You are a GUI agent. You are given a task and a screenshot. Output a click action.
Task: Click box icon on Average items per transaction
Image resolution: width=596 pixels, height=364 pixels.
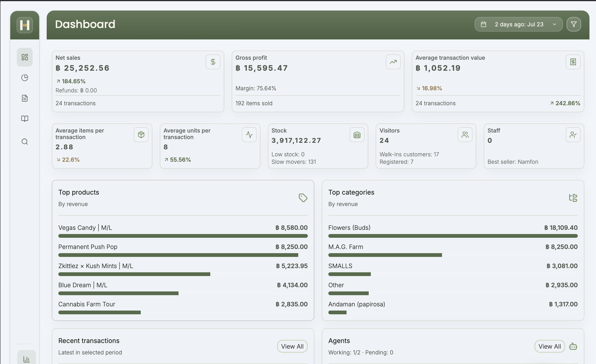pos(141,134)
